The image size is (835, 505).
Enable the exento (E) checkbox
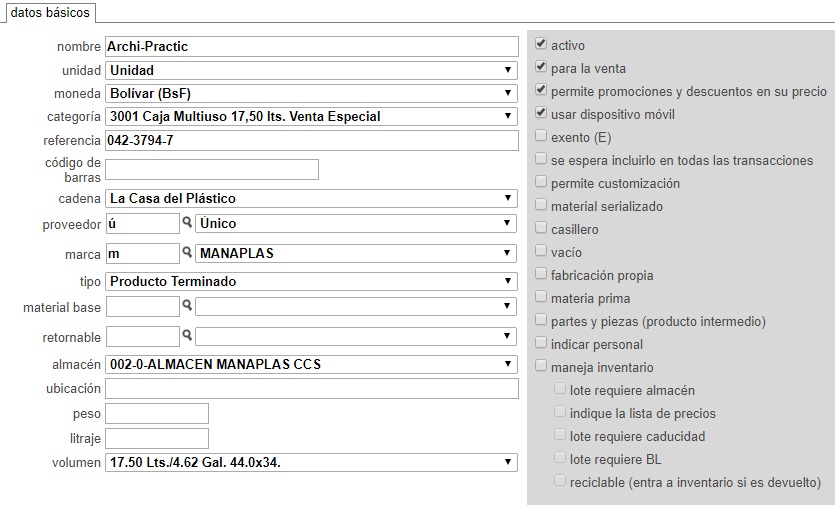click(x=541, y=136)
